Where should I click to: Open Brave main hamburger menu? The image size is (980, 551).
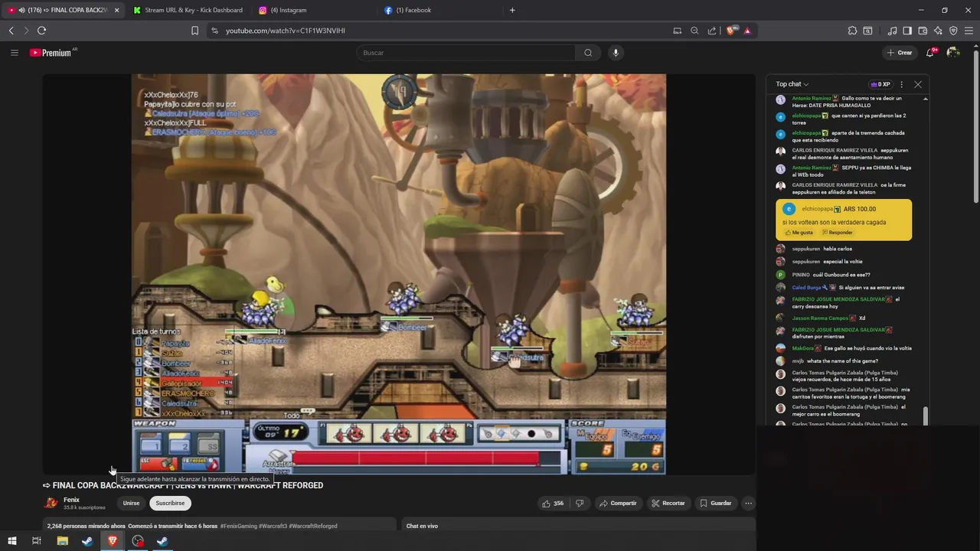969,31
